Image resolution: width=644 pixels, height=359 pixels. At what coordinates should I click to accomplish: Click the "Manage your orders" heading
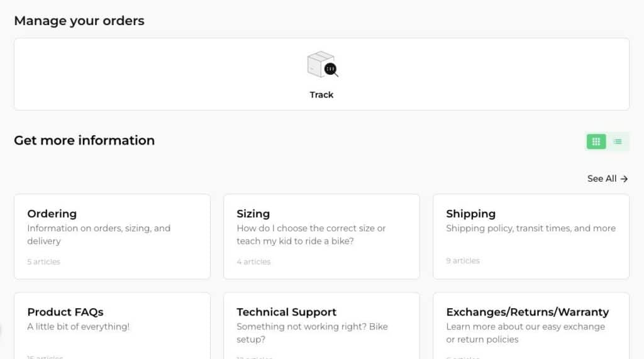(79, 21)
